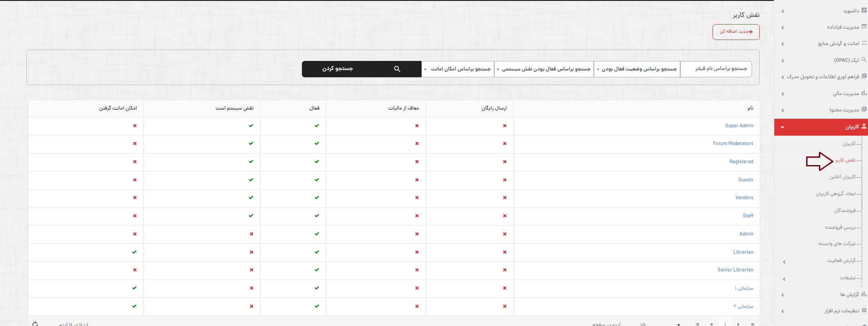
Task: Click the metadata management (مدیریت فراداده) icon
Action: pos(864,27)
